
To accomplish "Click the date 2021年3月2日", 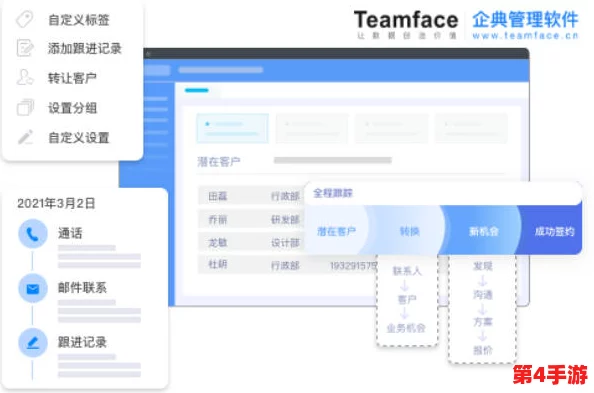I will (56, 204).
